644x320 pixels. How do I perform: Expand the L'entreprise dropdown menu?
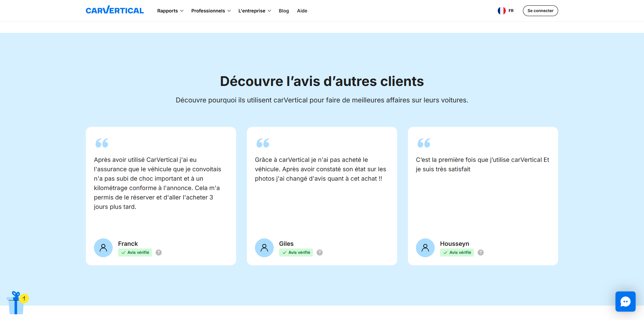(x=255, y=11)
